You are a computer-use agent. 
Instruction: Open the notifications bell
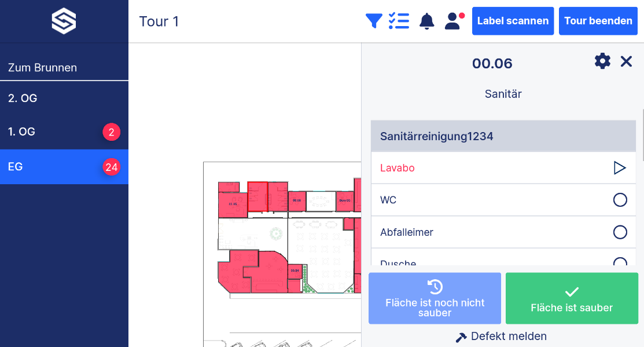click(x=427, y=21)
